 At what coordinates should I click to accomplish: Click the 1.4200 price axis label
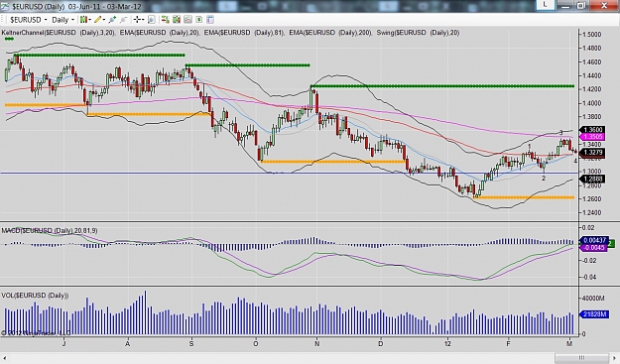(592, 89)
